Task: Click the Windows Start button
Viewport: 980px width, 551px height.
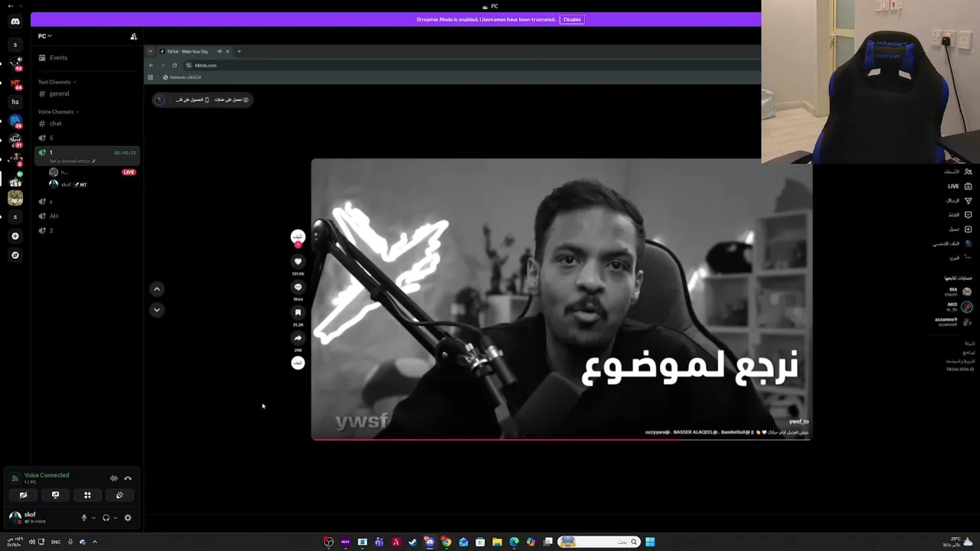Action: click(x=650, y=542)
